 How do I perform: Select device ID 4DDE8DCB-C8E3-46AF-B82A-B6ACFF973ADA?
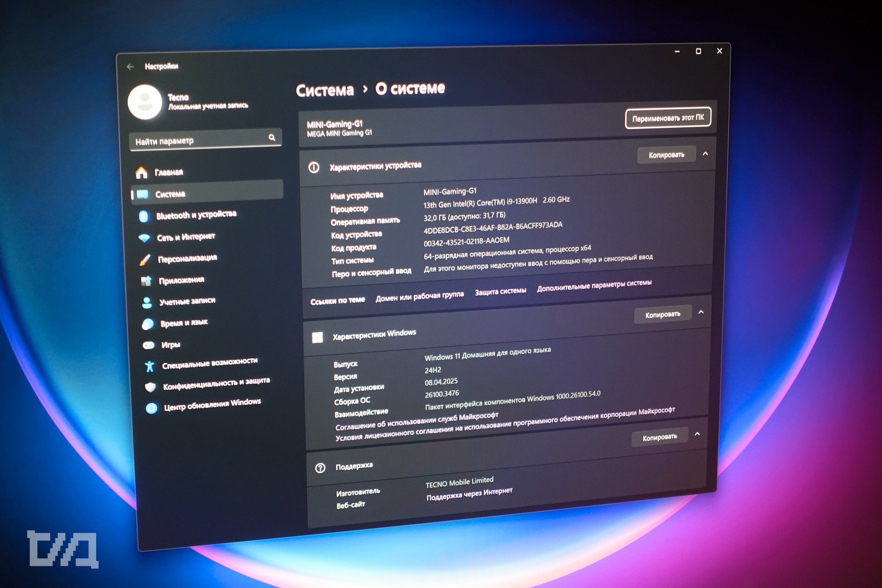(493, 228)
